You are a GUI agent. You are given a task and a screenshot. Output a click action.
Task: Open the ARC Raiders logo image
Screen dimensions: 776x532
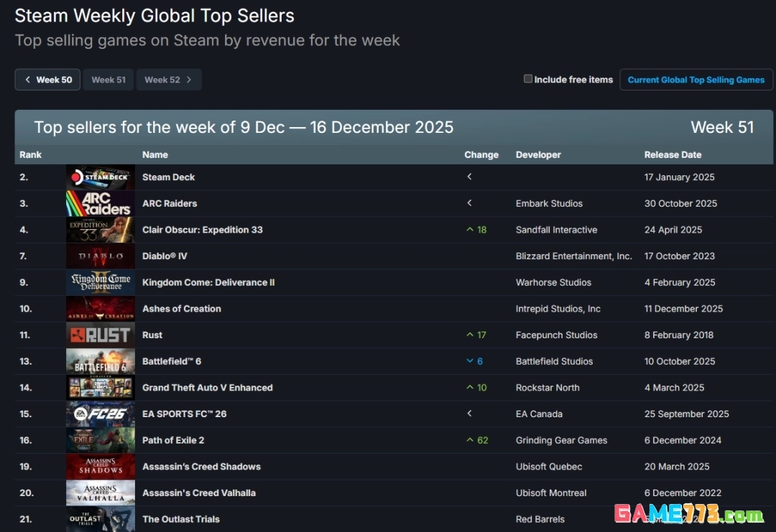coord(100,204)
